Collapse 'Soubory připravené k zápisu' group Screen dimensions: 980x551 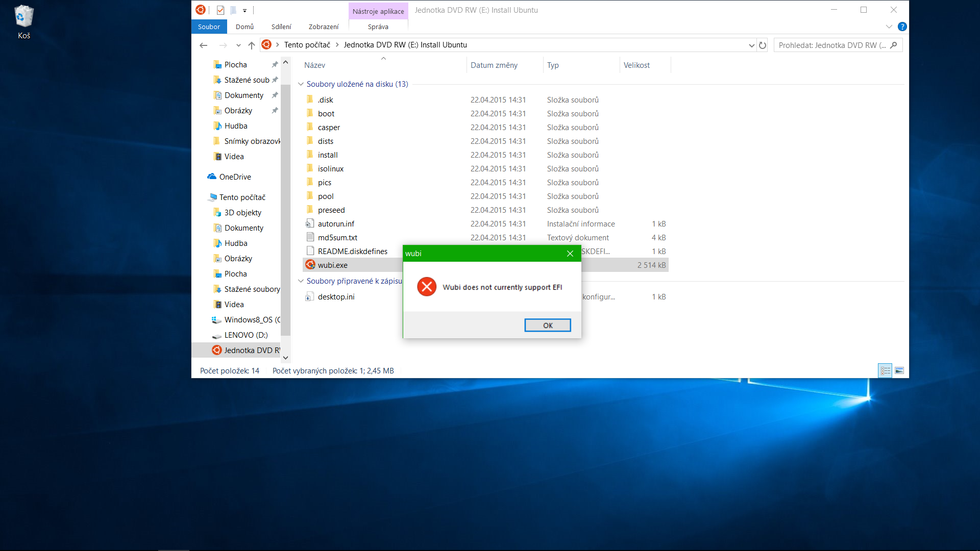[301, 281]
